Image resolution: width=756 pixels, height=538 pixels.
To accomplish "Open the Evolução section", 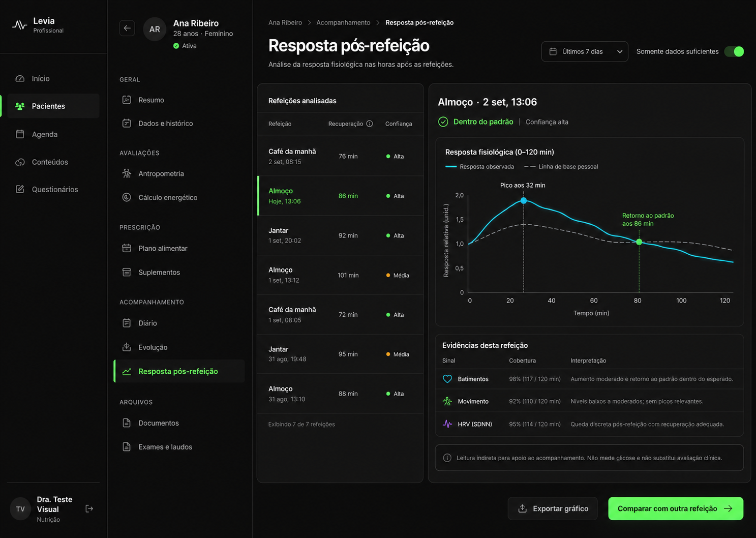I will [179, 347].
